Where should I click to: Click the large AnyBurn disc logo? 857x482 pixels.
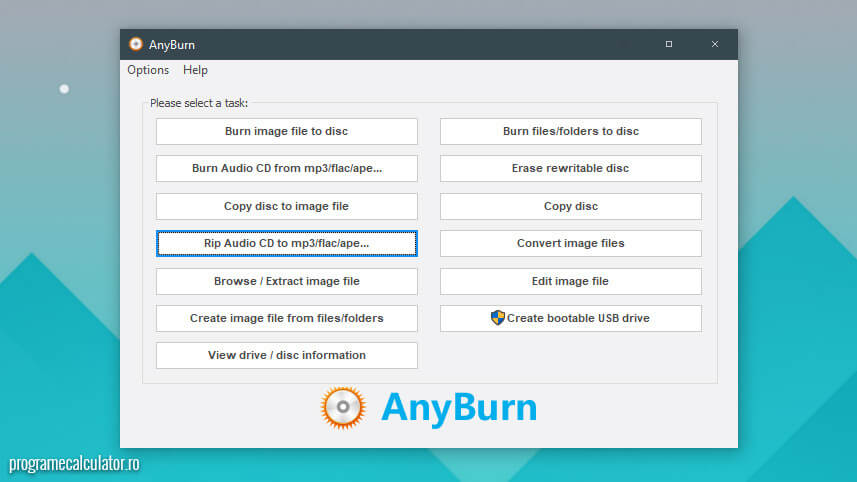[343, 408]
